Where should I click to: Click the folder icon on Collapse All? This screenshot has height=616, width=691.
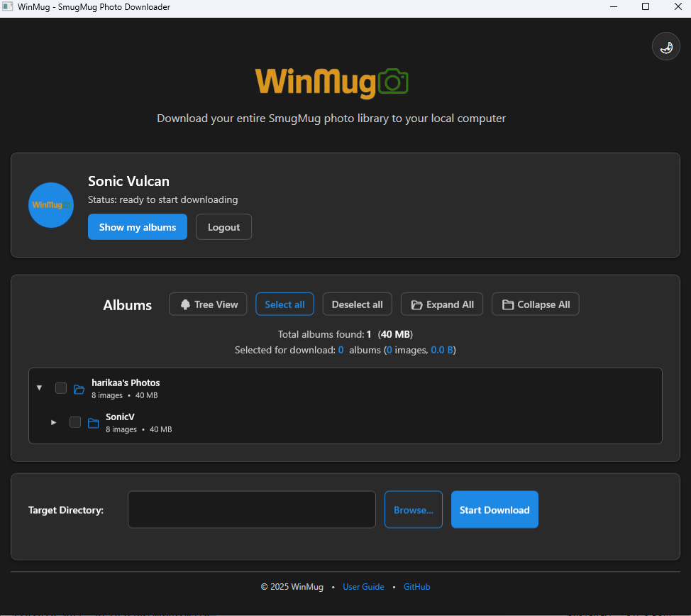click(508, 304)
